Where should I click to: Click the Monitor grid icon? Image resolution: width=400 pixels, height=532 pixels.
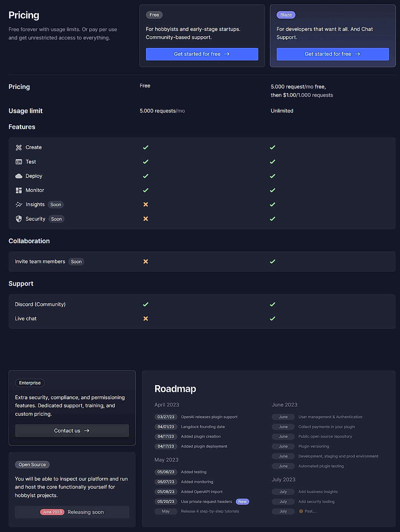tap(19, 190)
